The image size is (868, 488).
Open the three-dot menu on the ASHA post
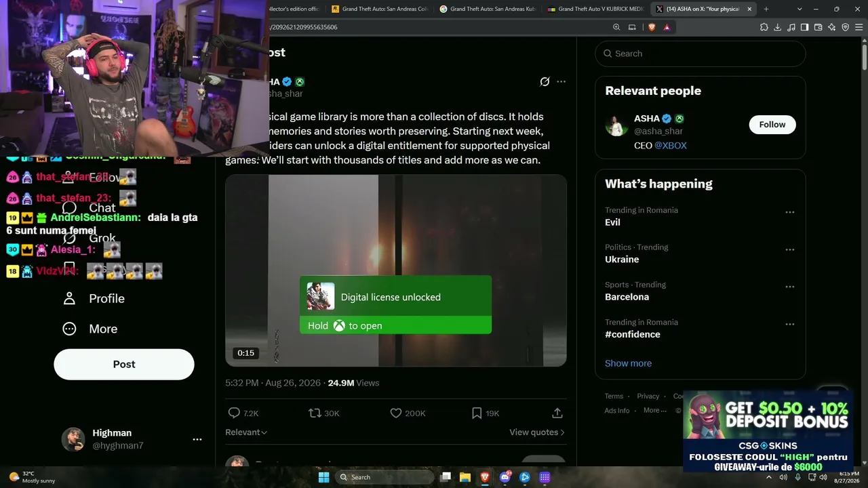[561, 82]
